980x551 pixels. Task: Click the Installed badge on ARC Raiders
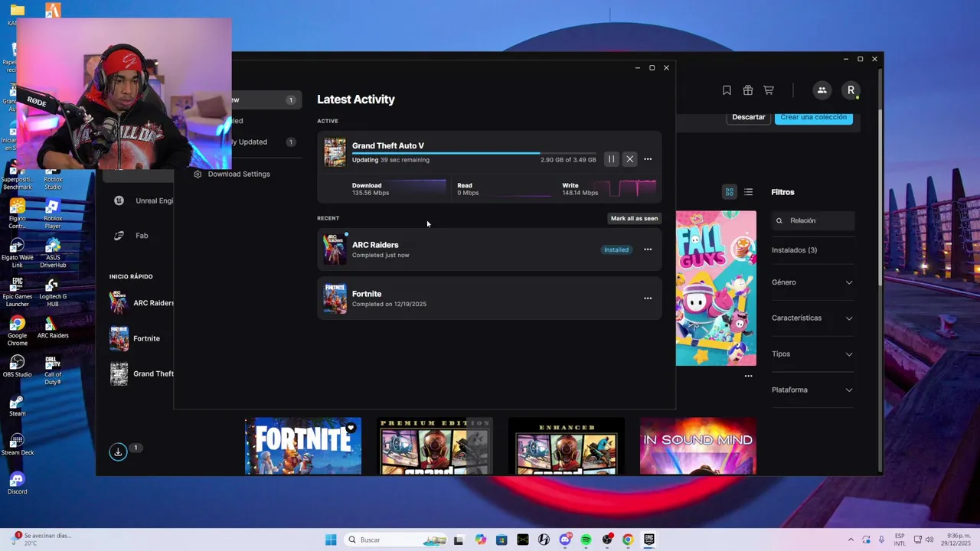(x=616, y=249)
